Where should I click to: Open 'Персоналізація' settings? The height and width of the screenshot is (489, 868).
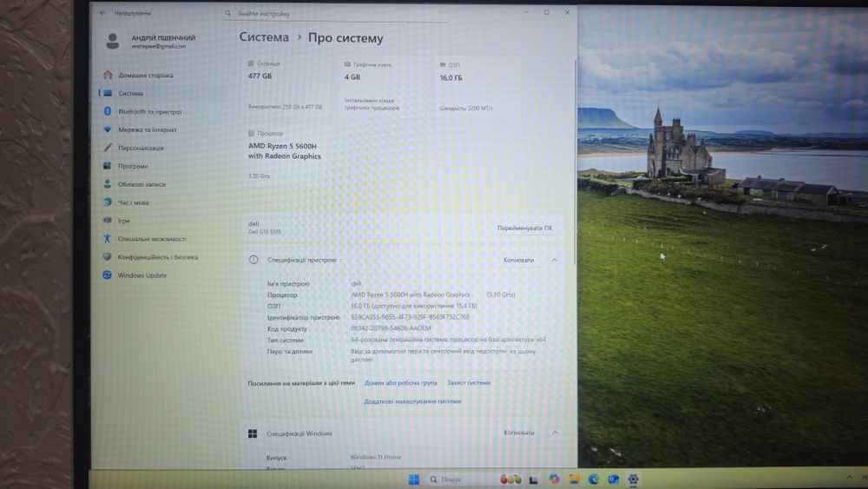tap(141, 149)
